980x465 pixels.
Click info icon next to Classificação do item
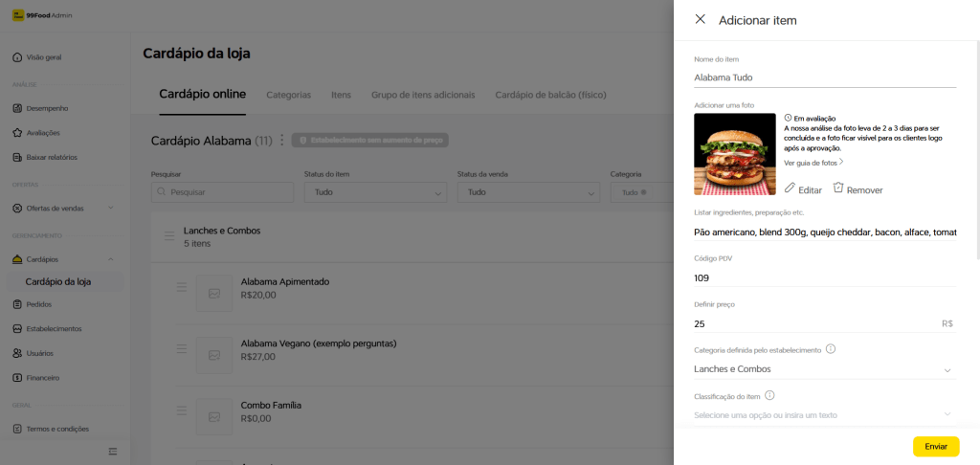769,395
